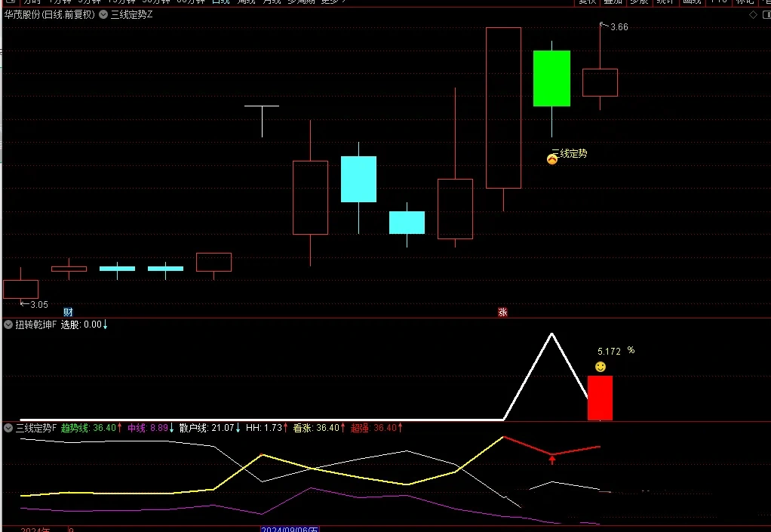Image resolution: width=771 pixels, height=532 pixels.
Task: Click the yellow smiley face icon
Action: [601, 367]
